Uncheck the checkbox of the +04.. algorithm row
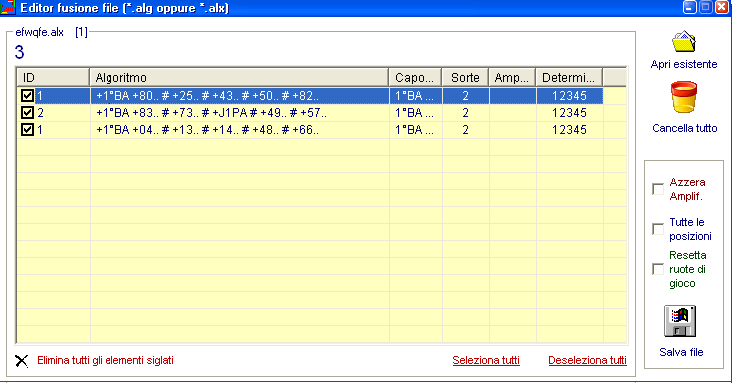 coord(27,129)
